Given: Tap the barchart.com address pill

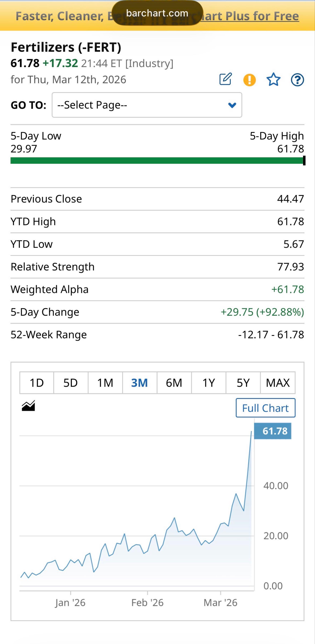Looking at the screenshot, I should [x=157, y=13].
